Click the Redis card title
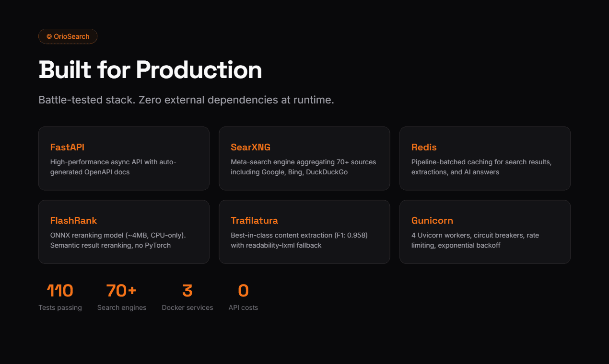The height and width of the screenshot is (364, 609). pos(424,147)
